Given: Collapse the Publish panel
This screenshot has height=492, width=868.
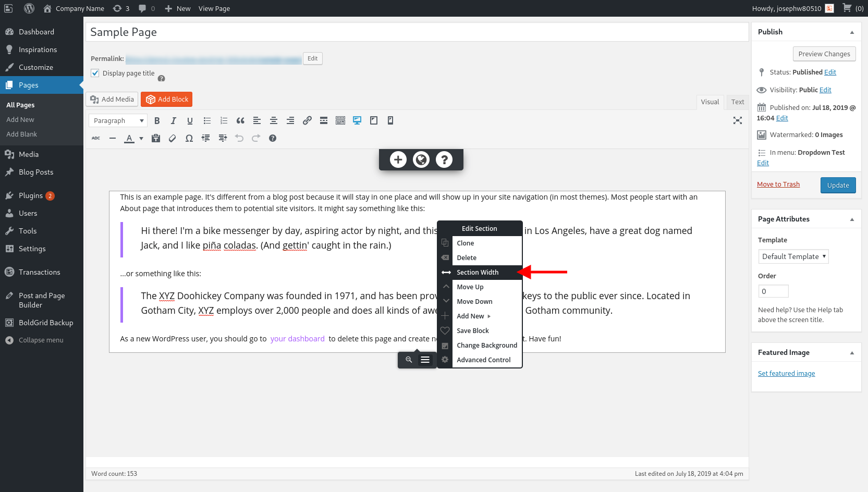Looking at the screenshot, I should coord(852,32).
